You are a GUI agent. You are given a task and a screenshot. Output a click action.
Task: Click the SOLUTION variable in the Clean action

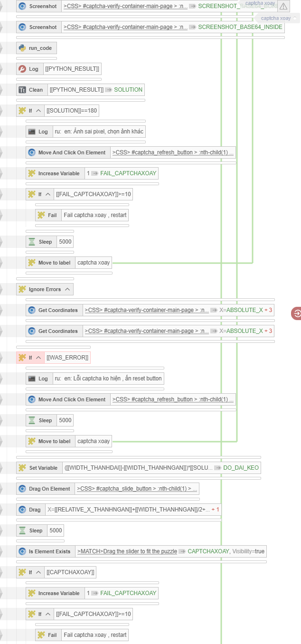[128, 90]
